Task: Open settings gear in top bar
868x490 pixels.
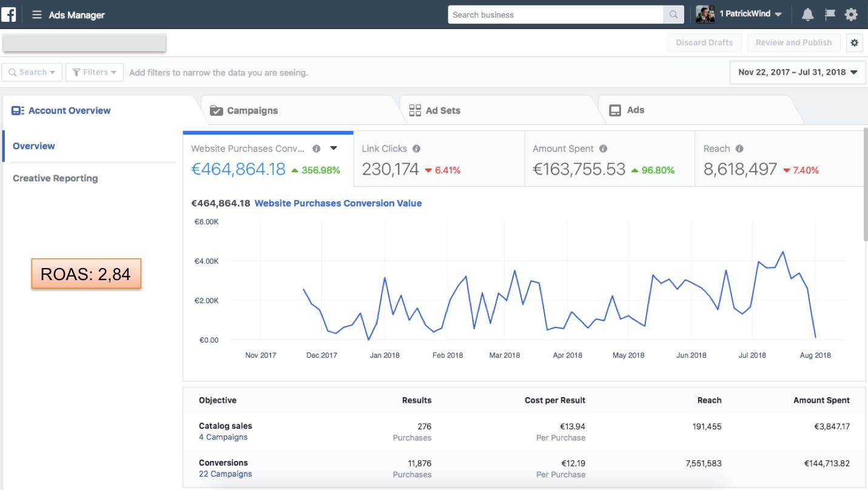Action: [852, 15]
